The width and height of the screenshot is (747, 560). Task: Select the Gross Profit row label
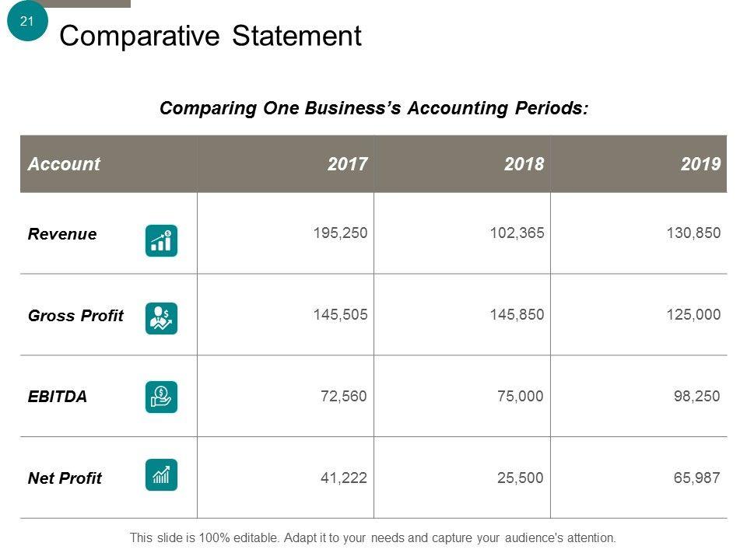(75, 316)
